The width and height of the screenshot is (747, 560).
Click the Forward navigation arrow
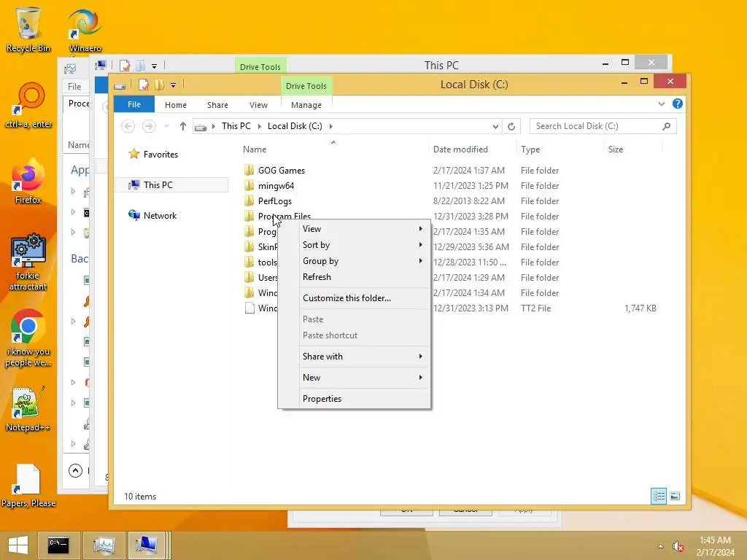(149, 126)
